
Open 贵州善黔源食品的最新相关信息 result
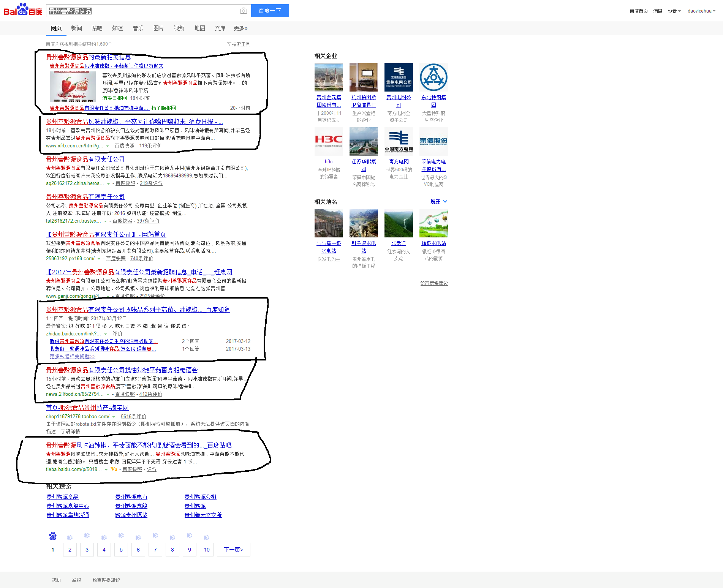click(89, 57)
